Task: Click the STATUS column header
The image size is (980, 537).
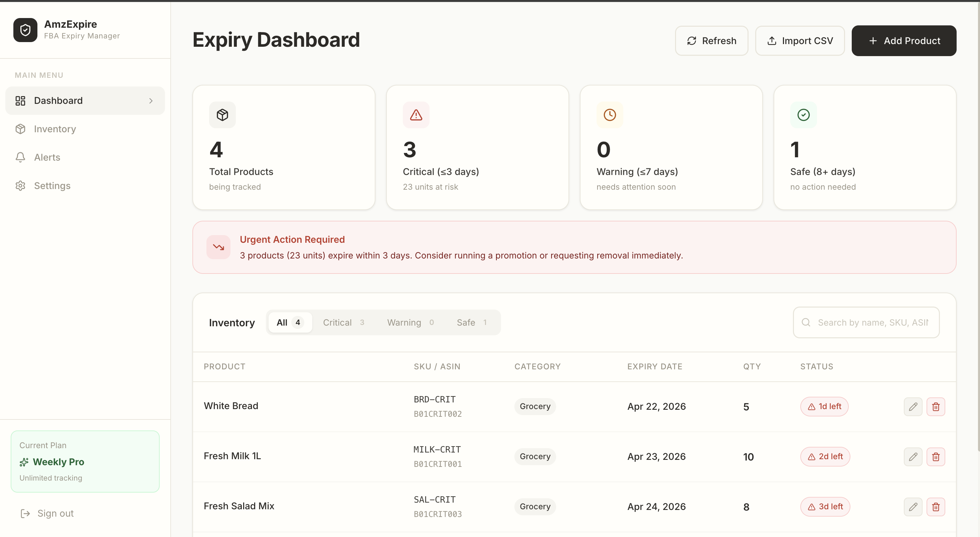Action: (x=817, y=367)
